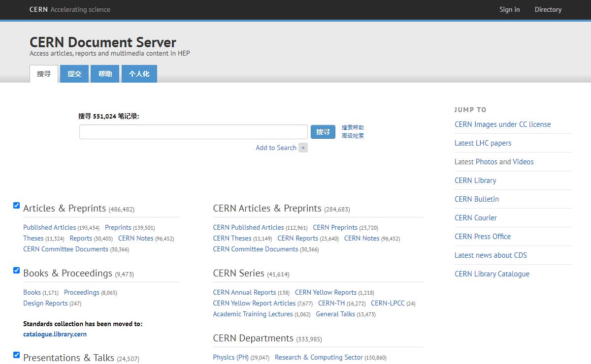Switch to the 帮助 (Help) tab
Viewport: 591px width, 364px height.
pos(105,74)
